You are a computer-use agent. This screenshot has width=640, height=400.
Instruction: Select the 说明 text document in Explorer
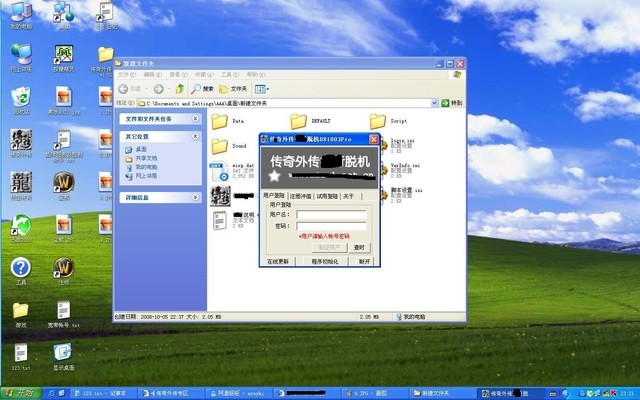[233, 220]
